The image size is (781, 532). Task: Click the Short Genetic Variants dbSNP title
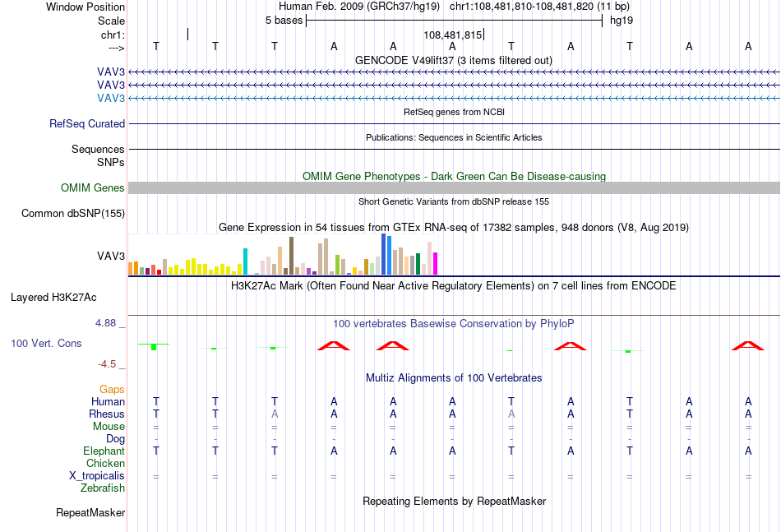(454, 201)
